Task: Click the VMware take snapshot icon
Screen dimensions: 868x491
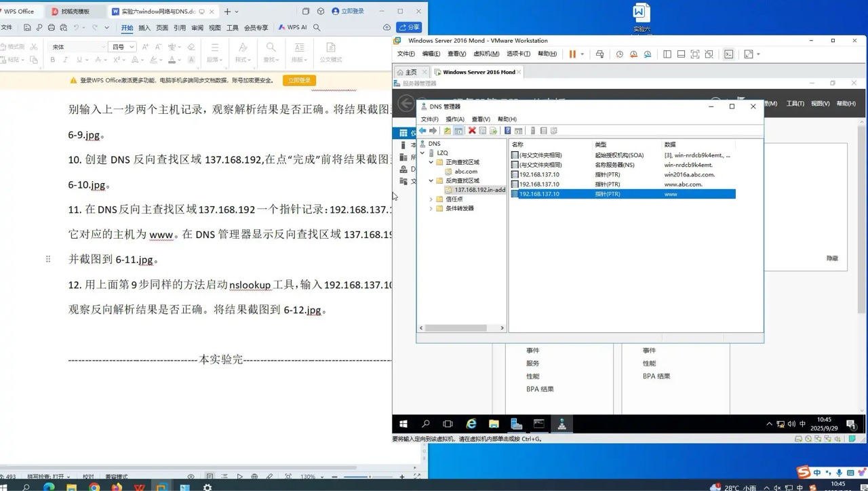Action: 619,54
